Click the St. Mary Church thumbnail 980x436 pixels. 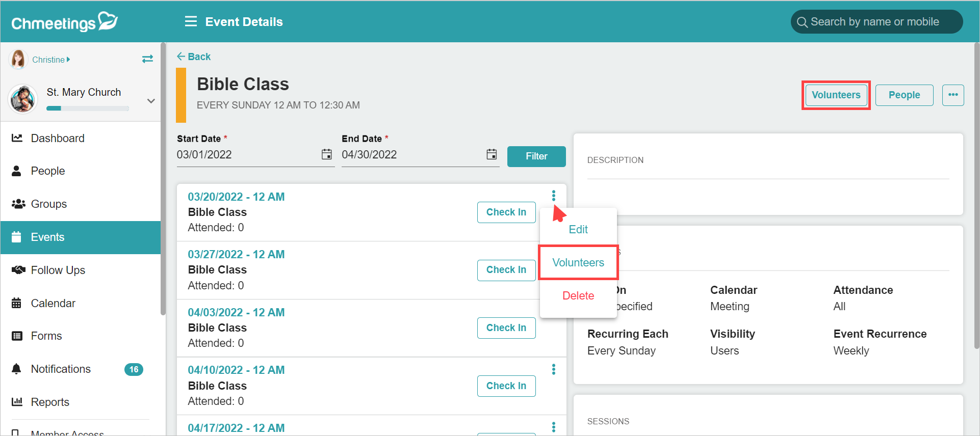(23, 99)
